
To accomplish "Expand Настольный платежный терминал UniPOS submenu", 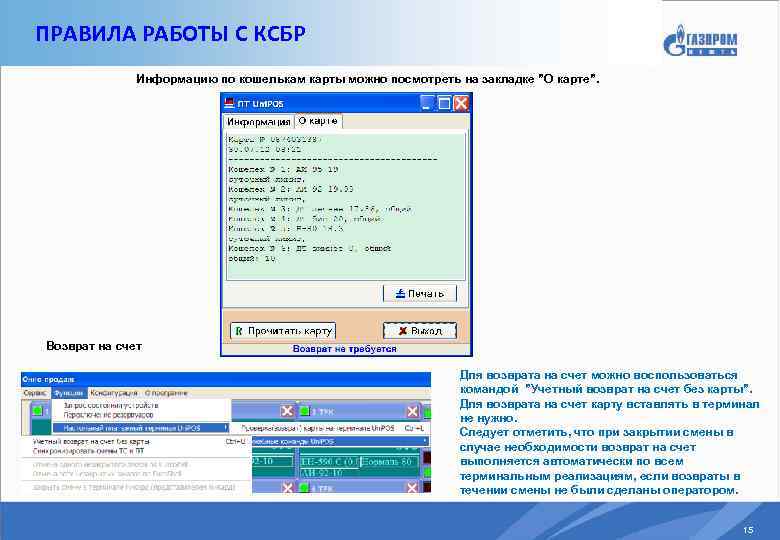I will point(141,428).
